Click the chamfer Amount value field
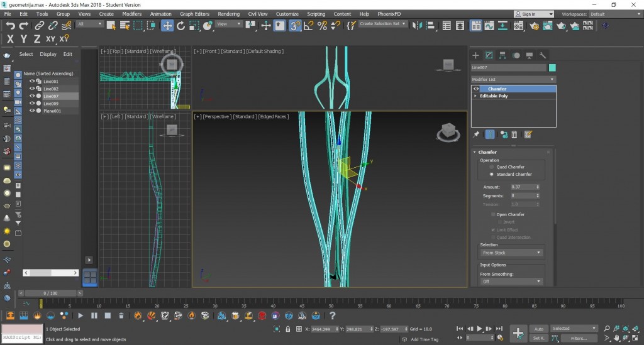 tap(522, 187)
